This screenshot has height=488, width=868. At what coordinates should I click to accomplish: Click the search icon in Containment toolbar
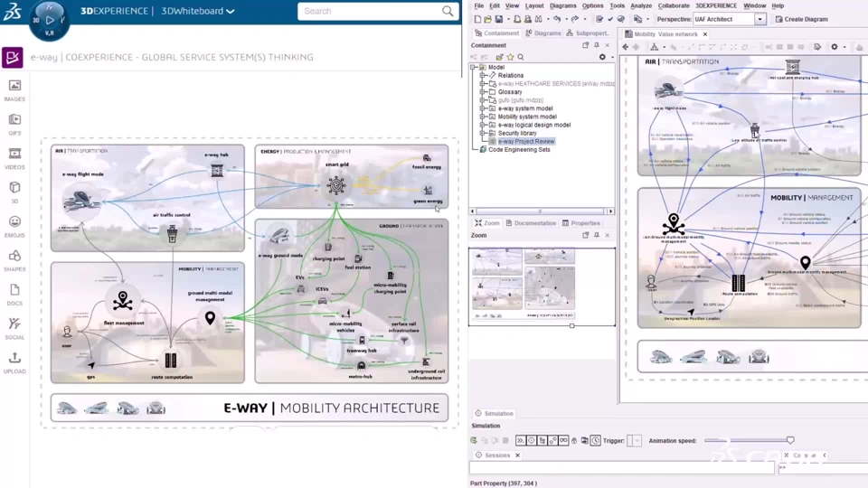pos(521,57)
